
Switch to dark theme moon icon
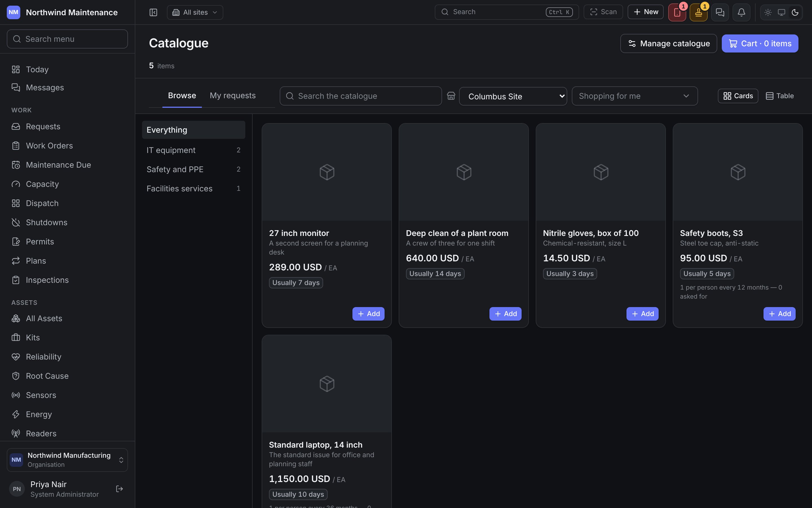click(x=795, y=12)
